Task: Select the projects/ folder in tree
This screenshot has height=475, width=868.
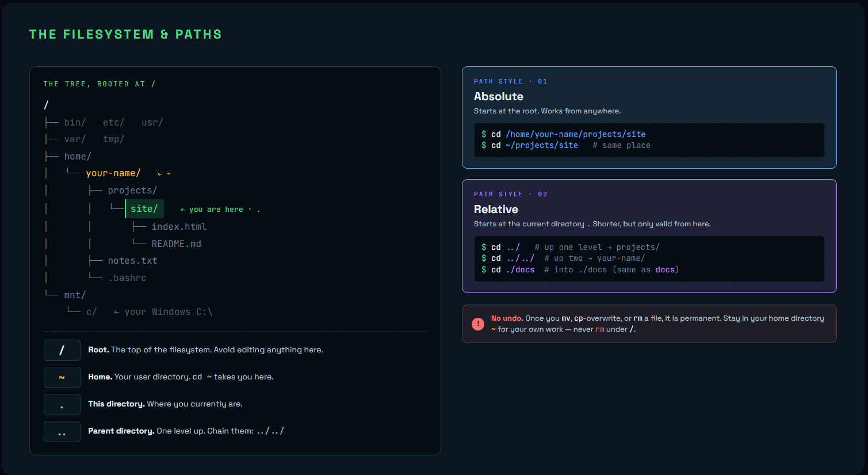Action: (x=132, y=191)
